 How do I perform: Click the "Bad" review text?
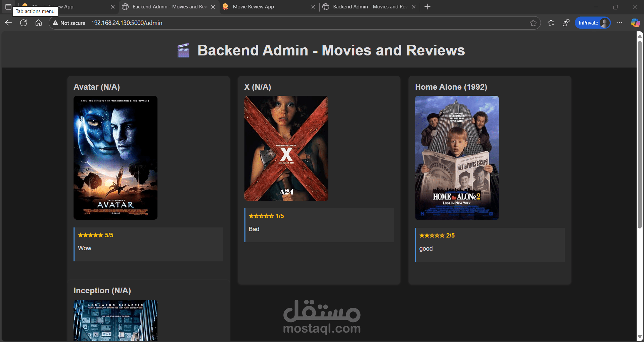(x=254, y=229)
